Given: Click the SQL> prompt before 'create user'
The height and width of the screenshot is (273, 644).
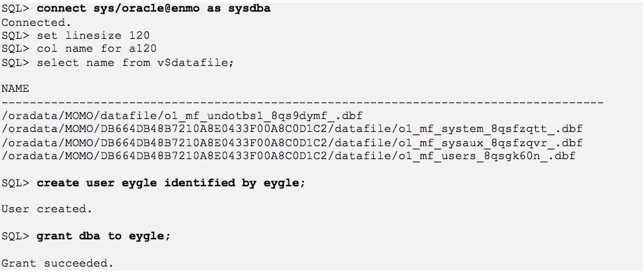Looking at the screenshot, I should point(15,183).
